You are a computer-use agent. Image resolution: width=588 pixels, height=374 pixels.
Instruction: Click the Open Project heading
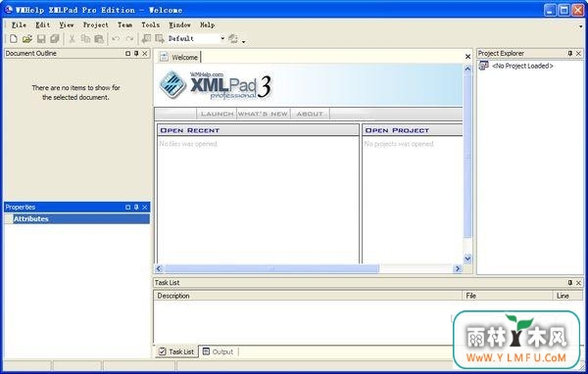(397, 130)
